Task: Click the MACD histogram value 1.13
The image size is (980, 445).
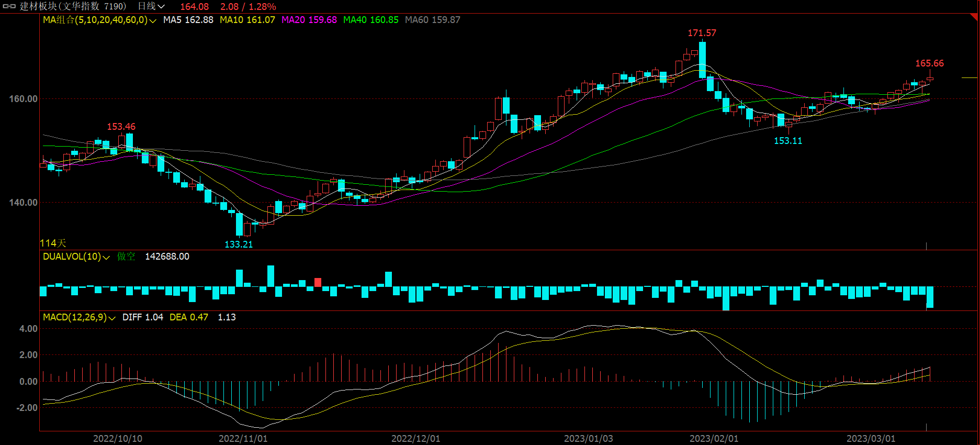Action: coord(227,317)
